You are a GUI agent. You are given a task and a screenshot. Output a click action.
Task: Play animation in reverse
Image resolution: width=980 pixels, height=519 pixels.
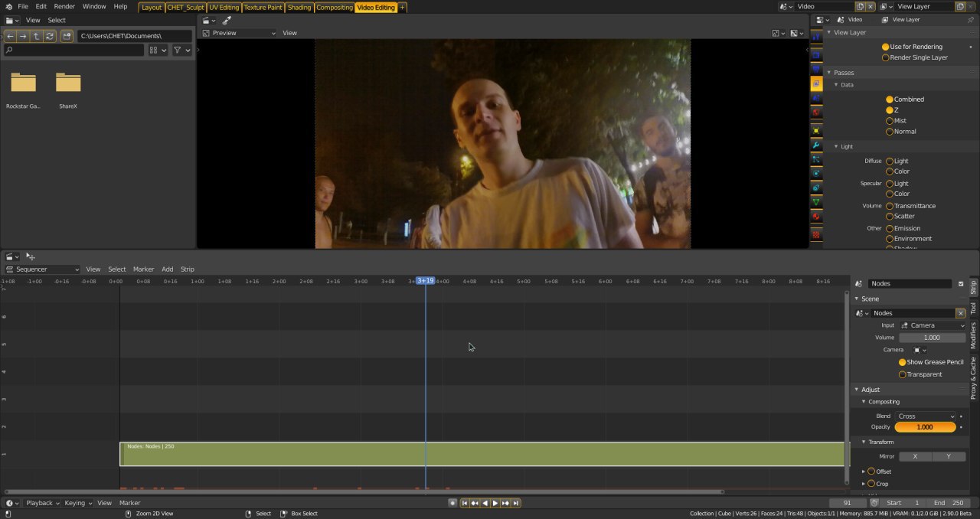(485, 503)
